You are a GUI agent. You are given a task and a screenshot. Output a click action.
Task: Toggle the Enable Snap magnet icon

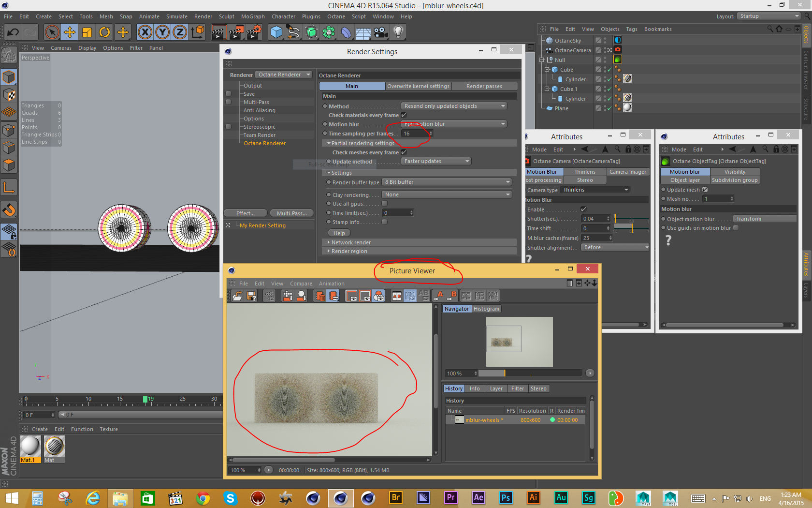[x=9, y=209]
